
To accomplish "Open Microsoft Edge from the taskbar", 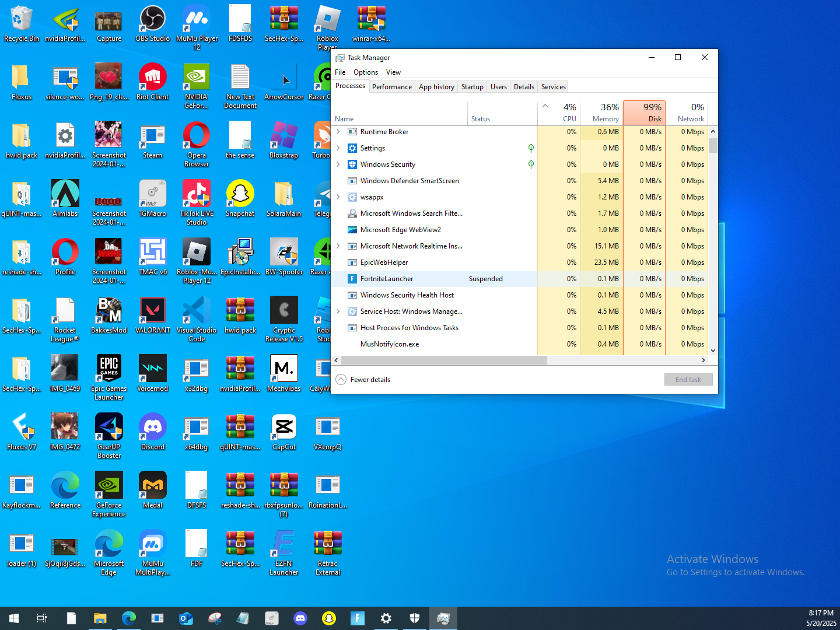I will click(128, 618).
